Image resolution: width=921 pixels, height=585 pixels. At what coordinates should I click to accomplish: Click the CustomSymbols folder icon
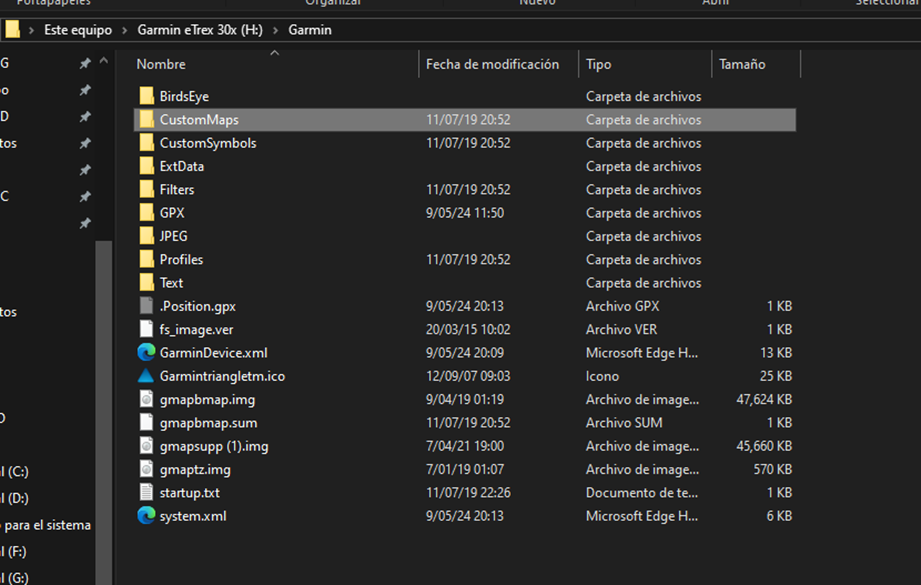[146, 143]
